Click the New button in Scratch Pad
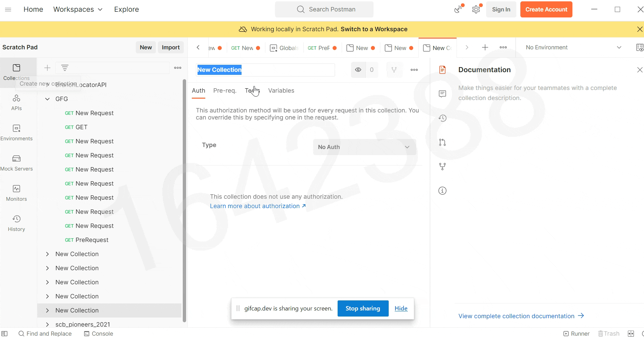Viewport: 644px width, 338px height. 146,47
